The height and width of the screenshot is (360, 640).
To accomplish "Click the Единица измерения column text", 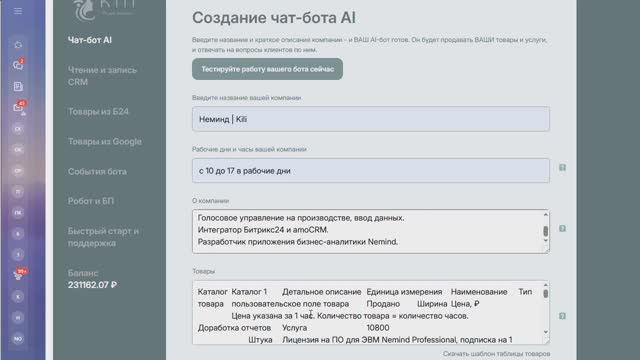I will point(404,292).
